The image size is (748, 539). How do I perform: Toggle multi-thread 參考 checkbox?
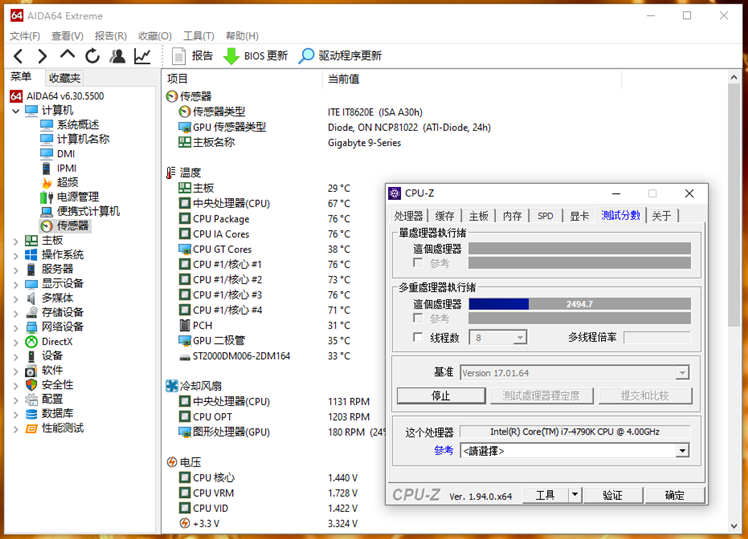coord(418,318)
